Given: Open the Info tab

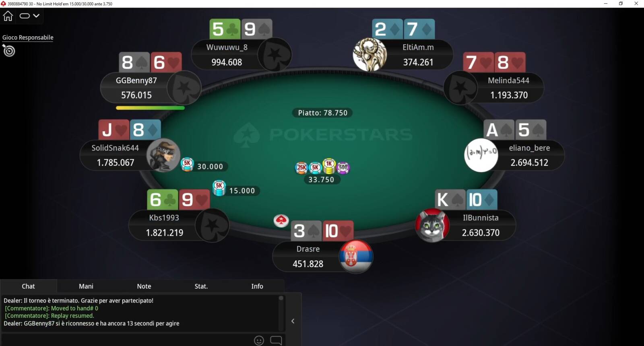Looking at the screenshot, I should pos(257,286).
